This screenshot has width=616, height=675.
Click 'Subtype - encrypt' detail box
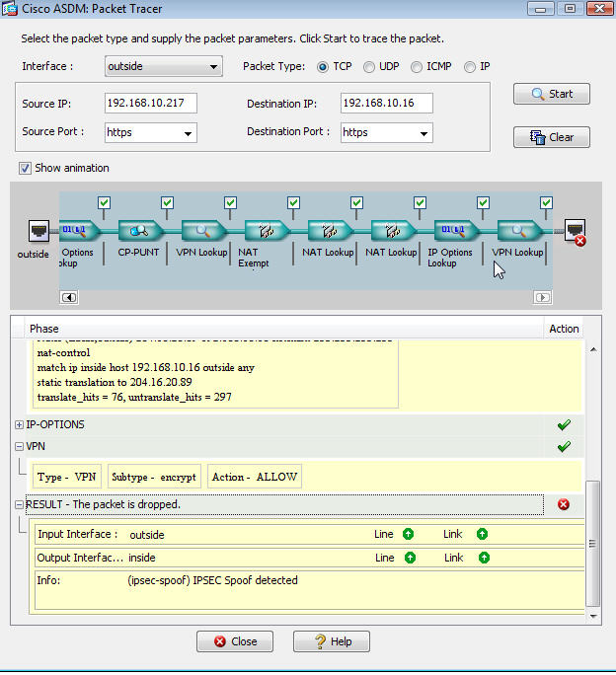[154, 477]
